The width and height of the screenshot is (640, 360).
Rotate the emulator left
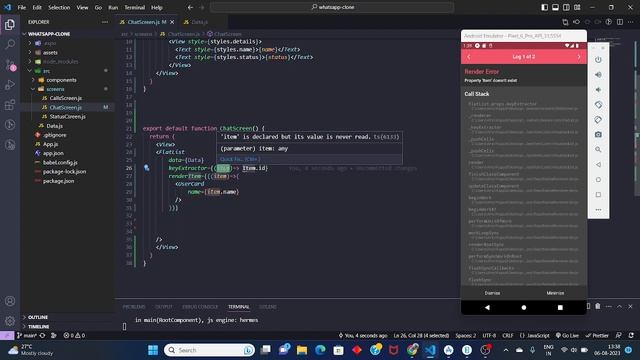598,105
